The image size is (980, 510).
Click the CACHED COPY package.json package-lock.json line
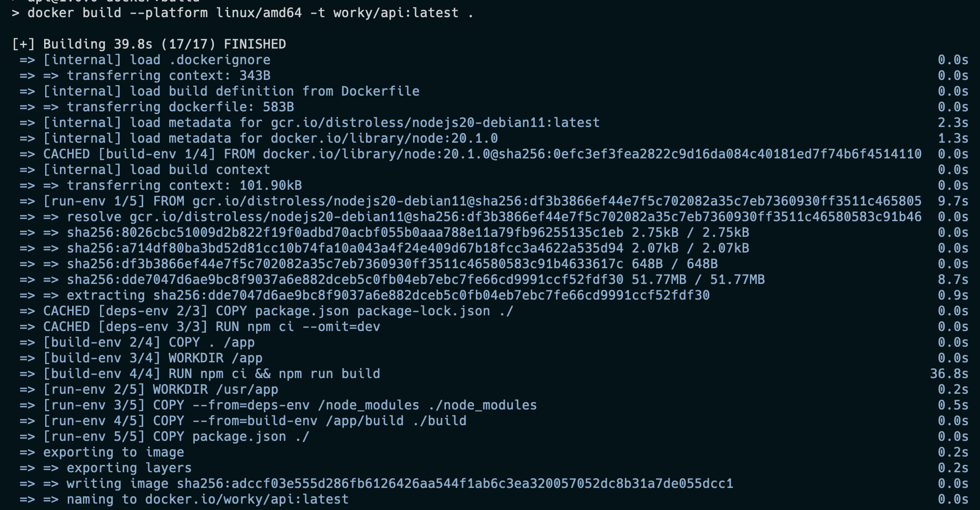pyautogui.click(x=278, y=311)
